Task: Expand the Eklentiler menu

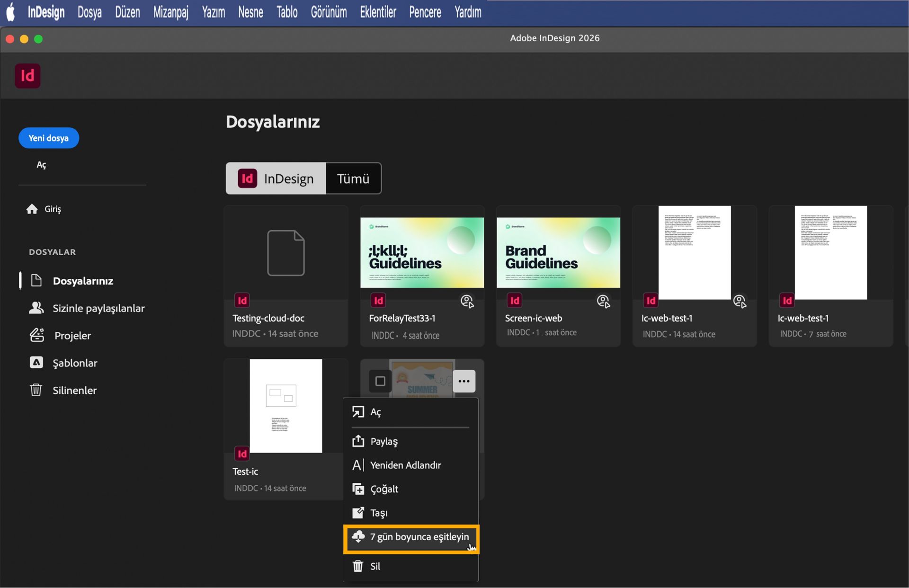Action: [x=377, y=12]
